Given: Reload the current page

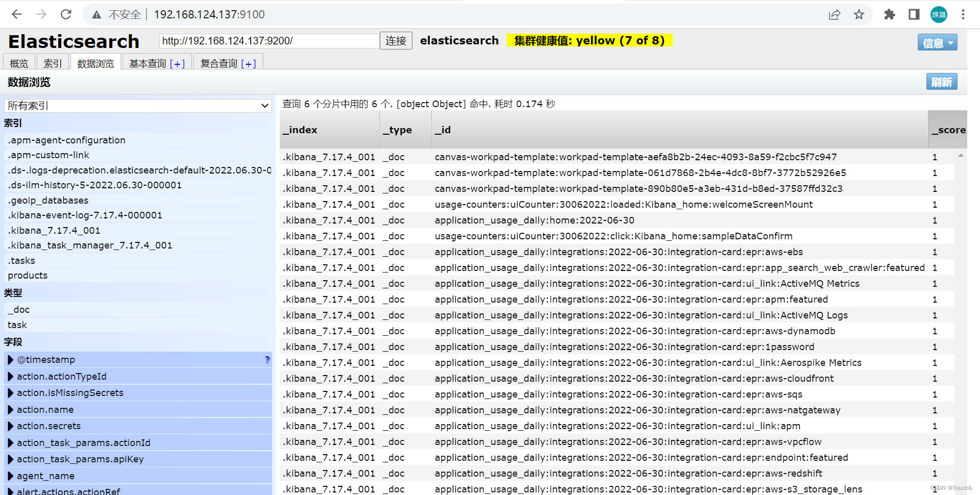Looking at the screenshot, I should 66,14.
